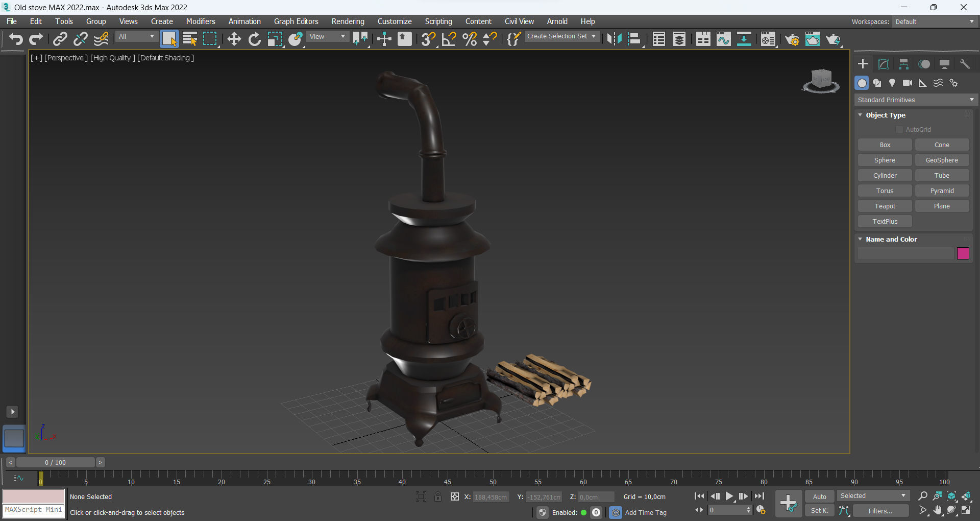
Task: Click the time slider 0 / 100
Action: (x=56, y=462)
